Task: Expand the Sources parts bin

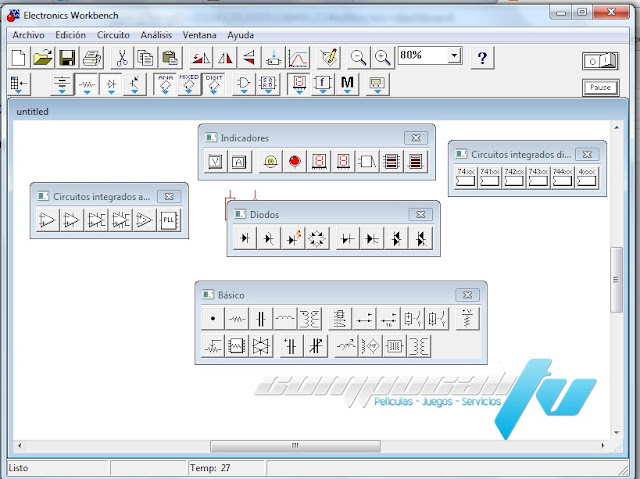Action: point(62,84)
